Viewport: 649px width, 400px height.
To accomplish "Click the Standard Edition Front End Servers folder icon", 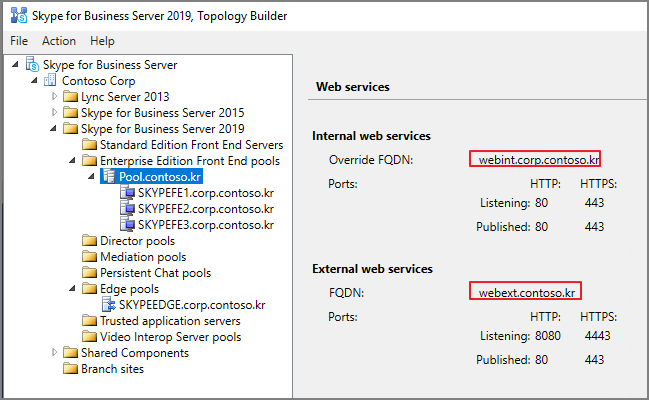I will click(89, 145).
